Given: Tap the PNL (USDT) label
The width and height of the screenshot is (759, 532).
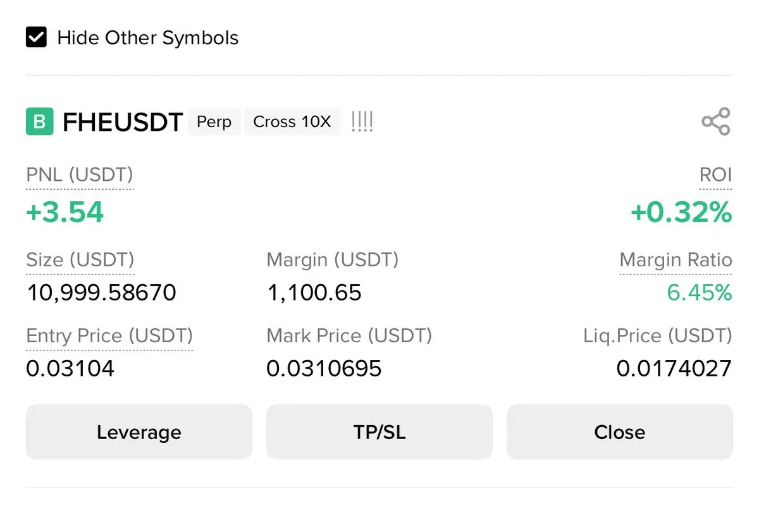Looking at the screenshot, I should point(80,175).
